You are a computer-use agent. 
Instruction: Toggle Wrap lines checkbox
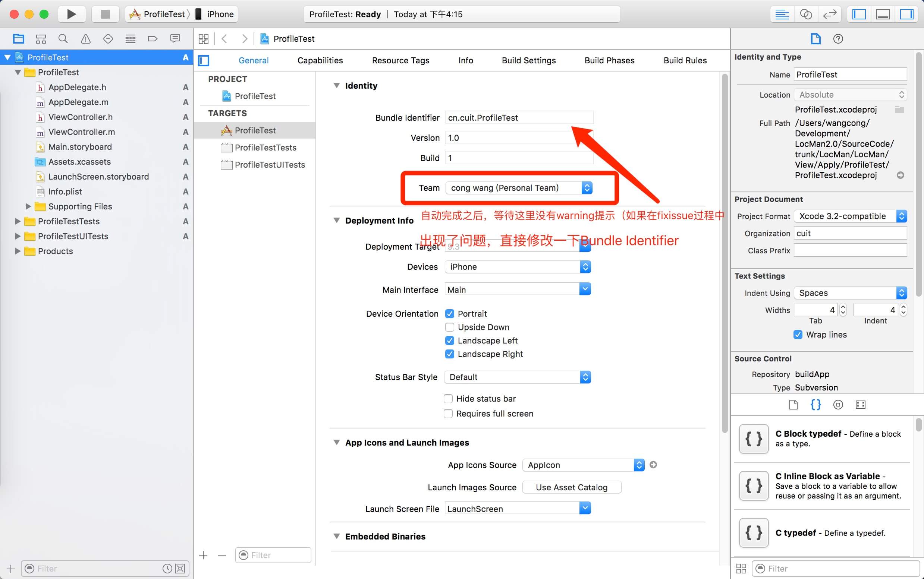click(798, 335)
